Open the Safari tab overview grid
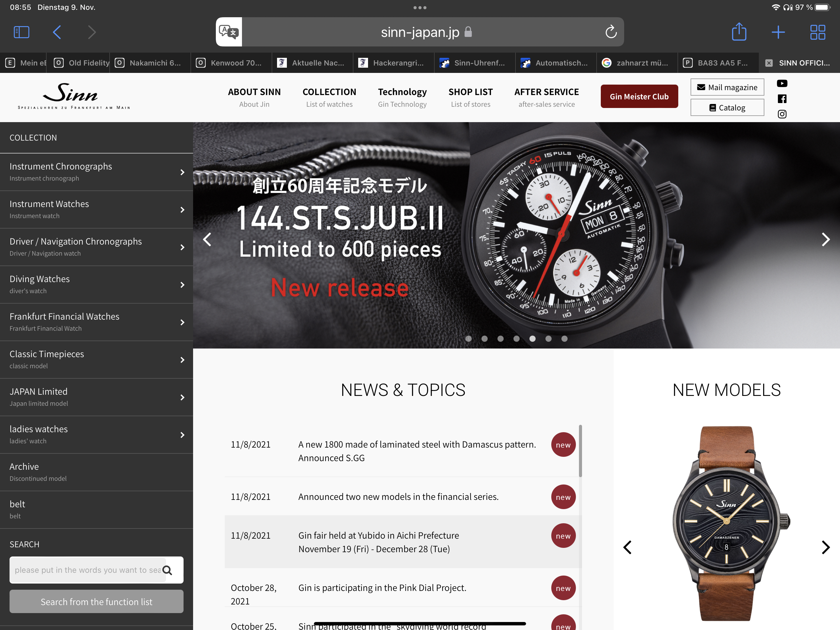 click(x=817, y=32)
